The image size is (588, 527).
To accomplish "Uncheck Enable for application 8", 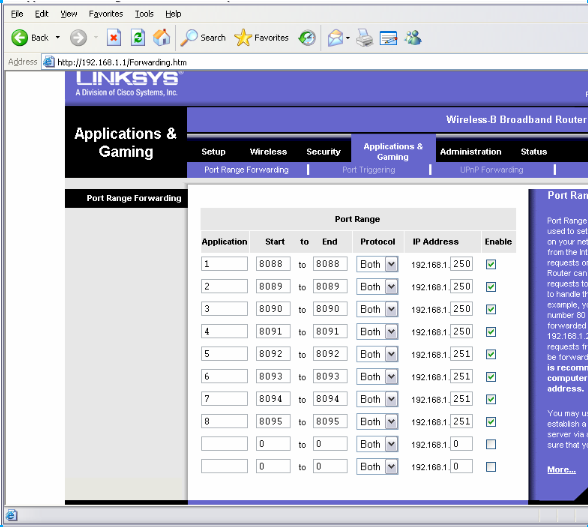I will (490, 422).
